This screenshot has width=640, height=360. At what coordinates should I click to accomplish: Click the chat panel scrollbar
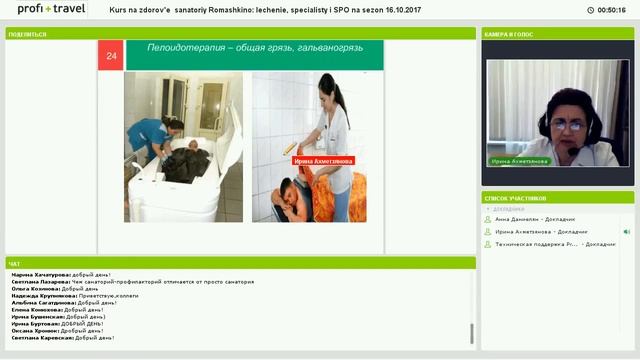point(472,333)
